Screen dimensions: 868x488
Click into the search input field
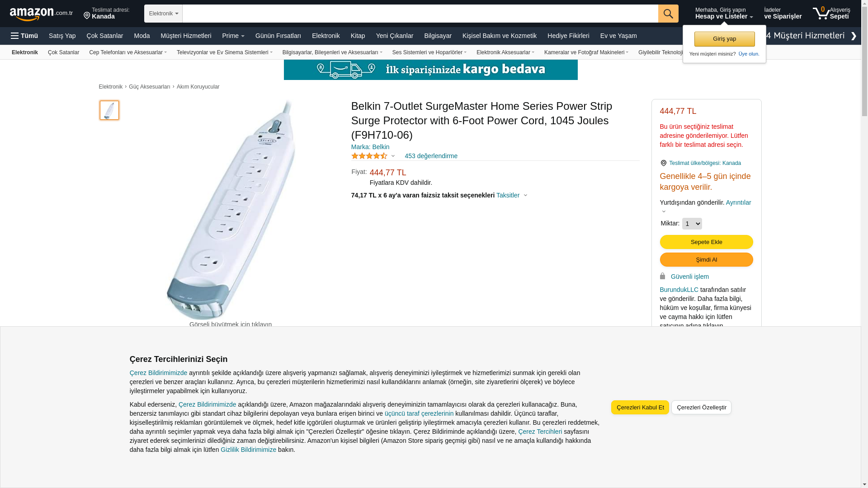tap(420, 14)
